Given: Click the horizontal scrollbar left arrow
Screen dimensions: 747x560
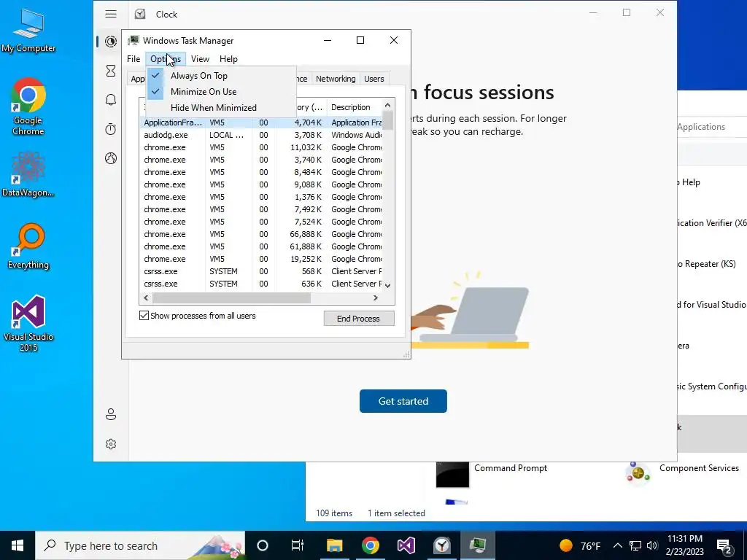Looking at the screenshot, I should (146, 297).
